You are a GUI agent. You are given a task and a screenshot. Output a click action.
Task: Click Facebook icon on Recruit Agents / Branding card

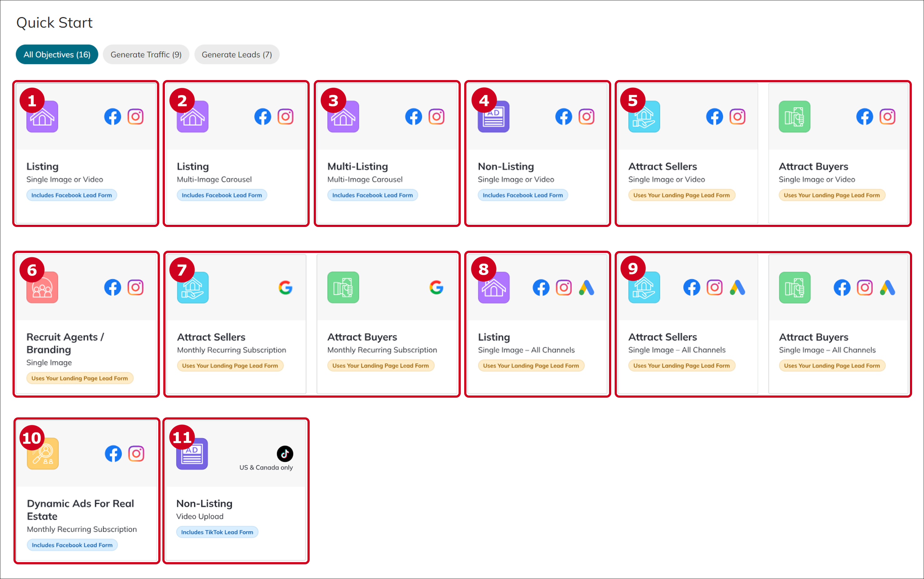(113, 287)
